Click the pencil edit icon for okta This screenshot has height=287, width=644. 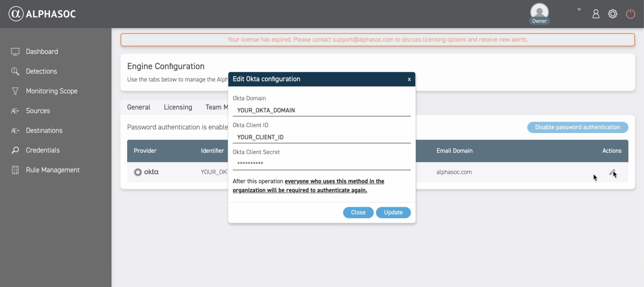coord(612,172)
